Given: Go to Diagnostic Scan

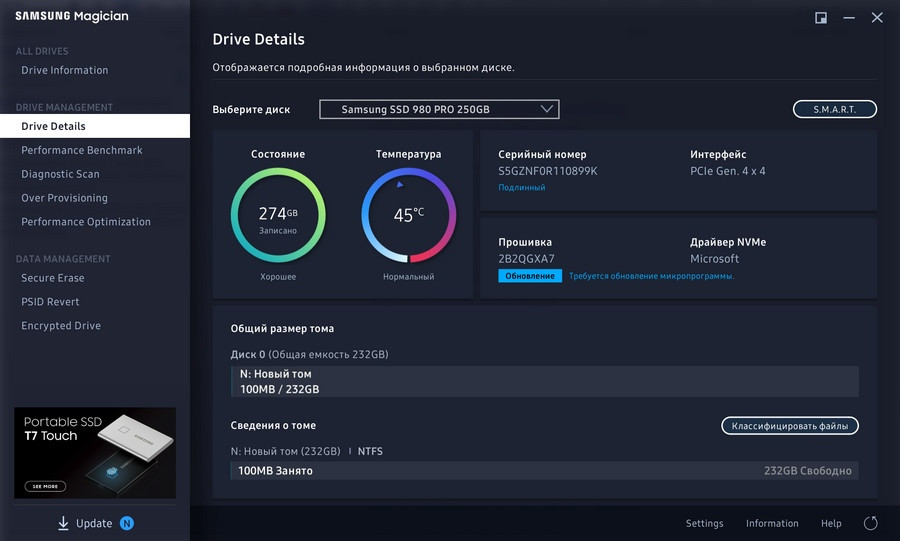Looking at the screenshot, I should point(60,174).
